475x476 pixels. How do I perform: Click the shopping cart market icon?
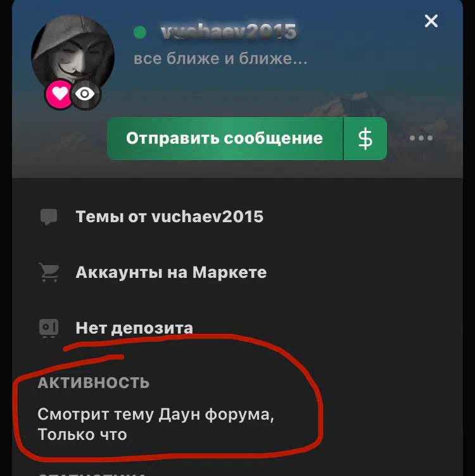[49, 272]
